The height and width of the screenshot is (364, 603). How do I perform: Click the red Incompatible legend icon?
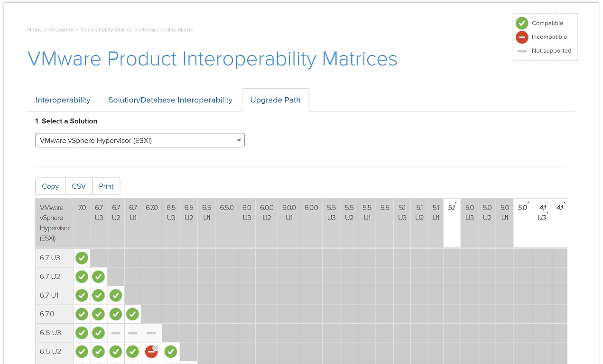pyautogui.click(x=522, y=37)
